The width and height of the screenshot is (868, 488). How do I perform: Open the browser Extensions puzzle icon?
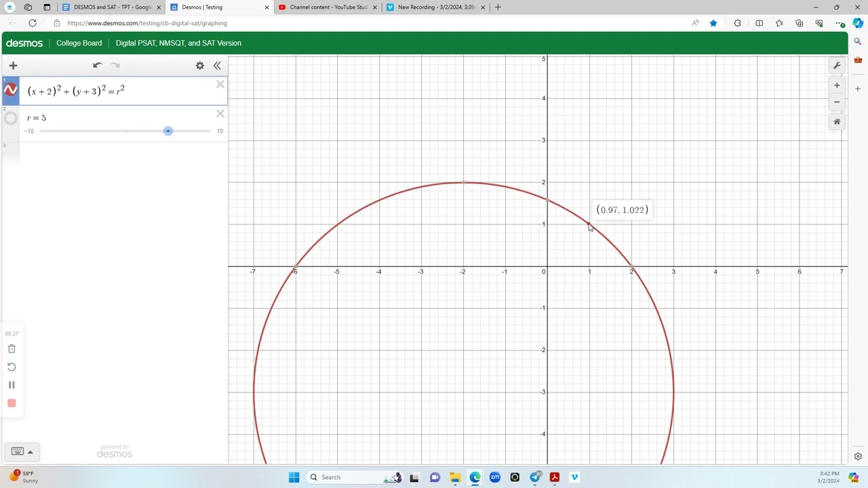[x=738, y=23]
